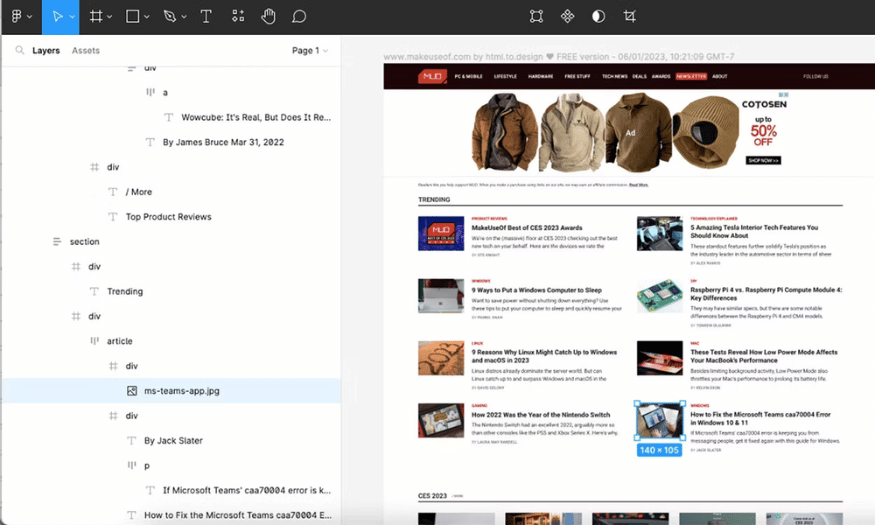This screenshot has width=875, height=525.
Task: Click the Nintendo Switch article thumbnail
Action: click(441, 421)
